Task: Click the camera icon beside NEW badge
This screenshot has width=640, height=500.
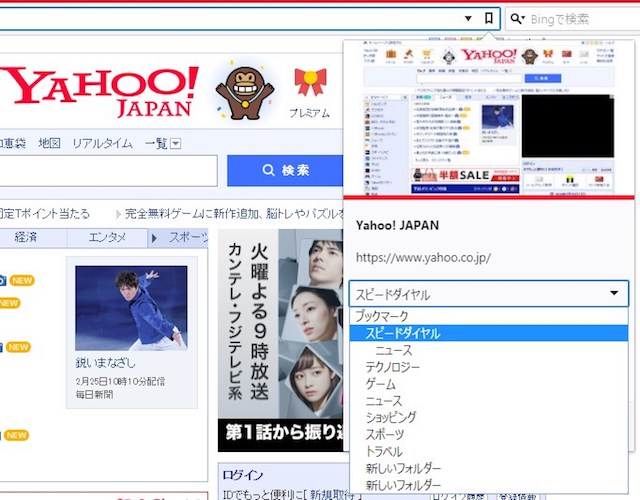Action: 2,280
